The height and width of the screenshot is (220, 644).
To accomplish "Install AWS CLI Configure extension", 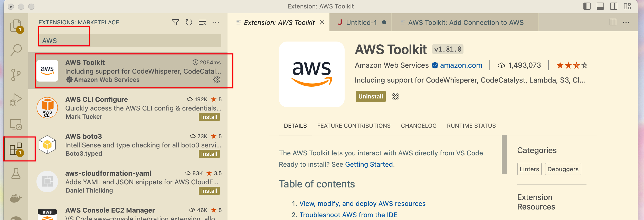I will [209, 117].
